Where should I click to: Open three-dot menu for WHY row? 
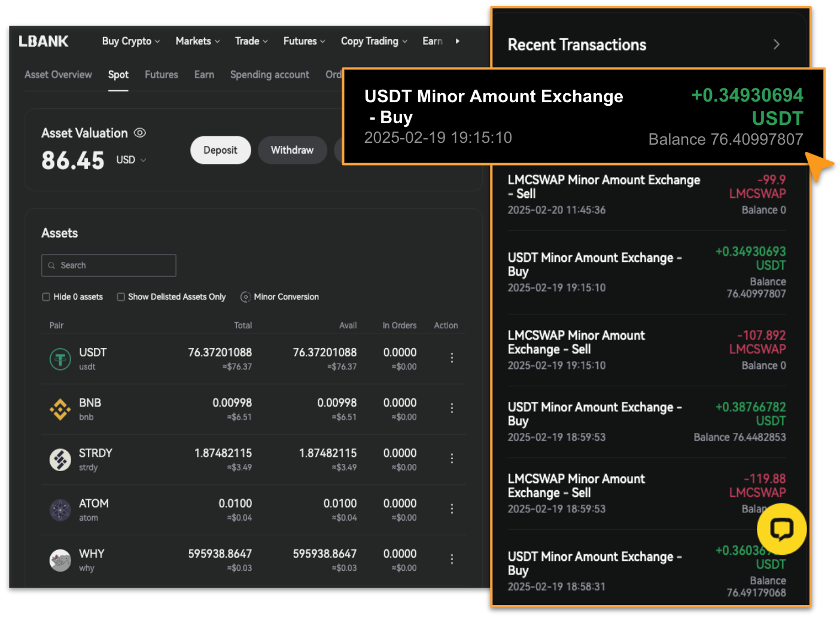452,559
